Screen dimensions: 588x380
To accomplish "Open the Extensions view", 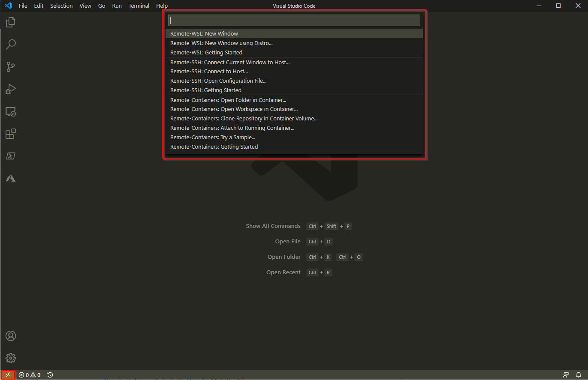I will click(x=11, y=134).
